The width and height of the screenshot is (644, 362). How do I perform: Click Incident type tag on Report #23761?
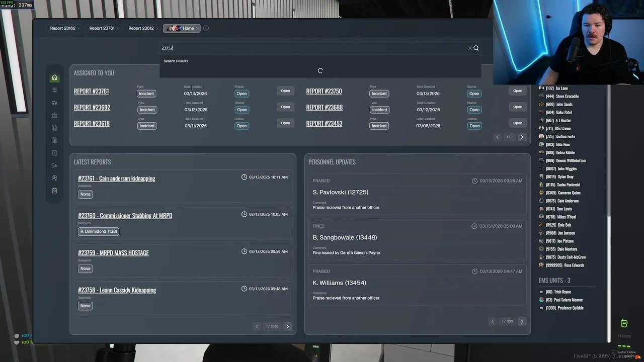coord(146,94)
